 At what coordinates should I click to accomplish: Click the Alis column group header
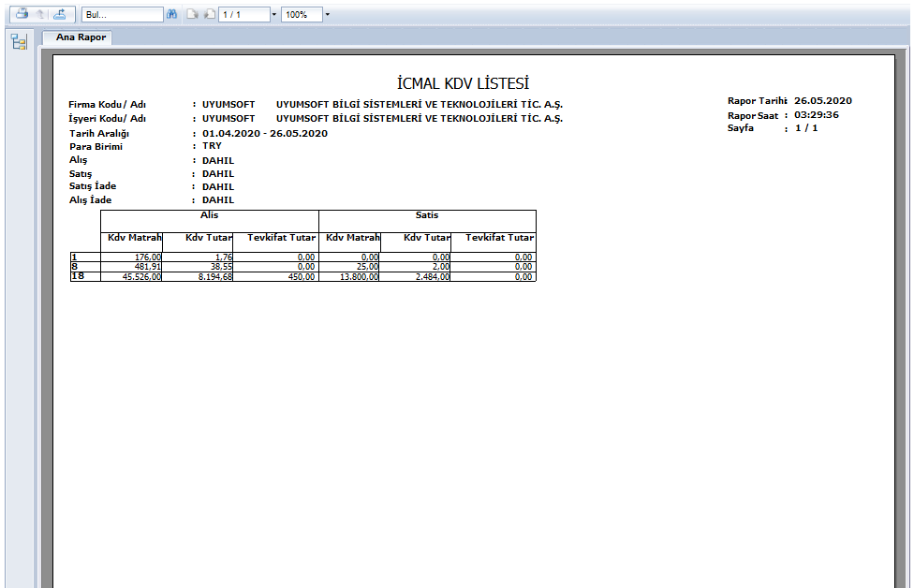(210, 215)
